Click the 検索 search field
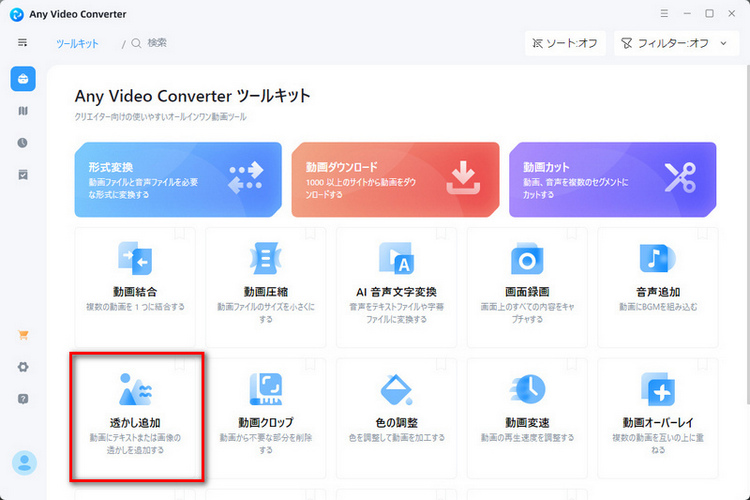750x500 pixels. (157, 43)
